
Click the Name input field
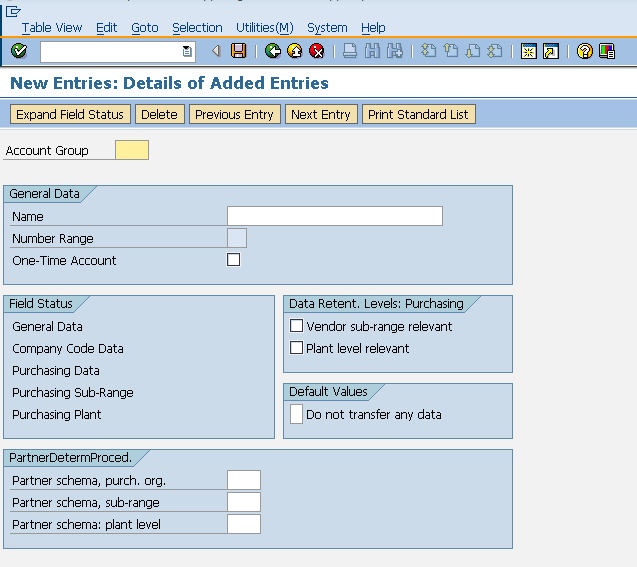335,216
